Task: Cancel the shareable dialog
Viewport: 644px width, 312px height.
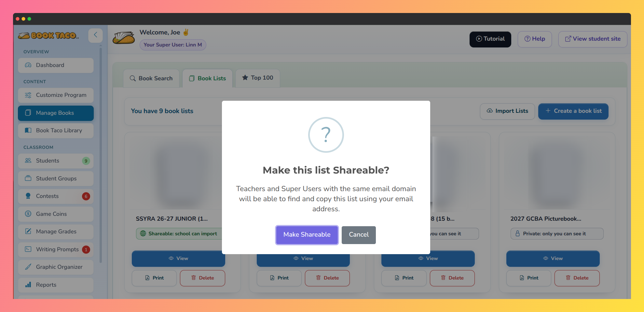Action: (359, 235)
